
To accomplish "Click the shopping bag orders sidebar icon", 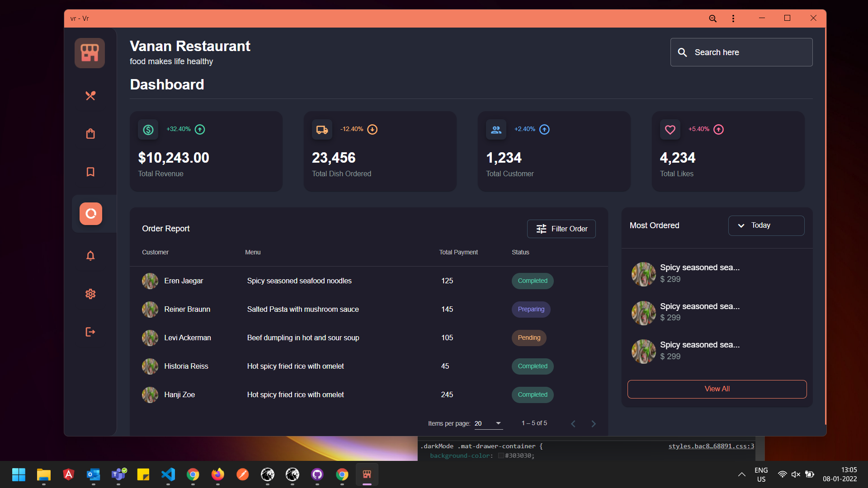I will tap(90, 134).
